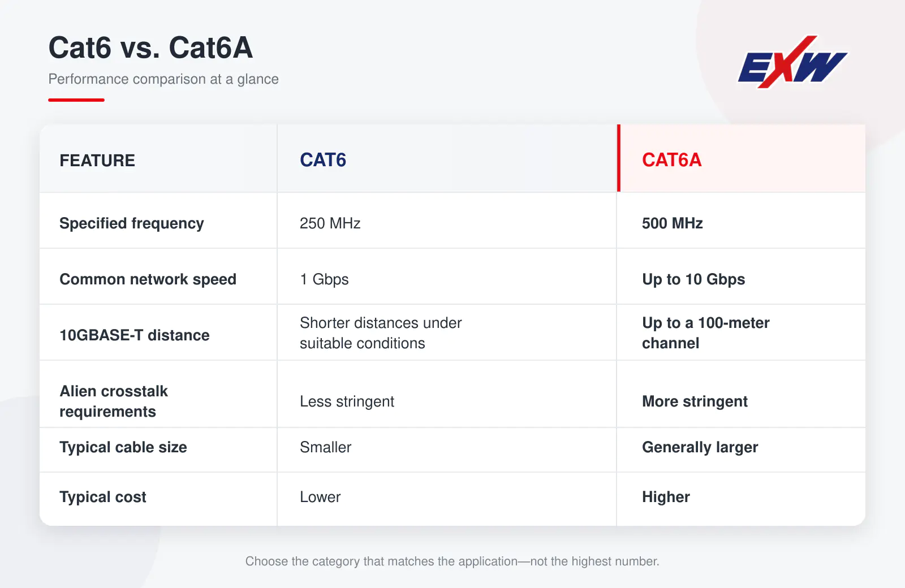Click the Typical cost row label
The height and width of the screenshot is (588, 905).
click(x=103, y=497)
